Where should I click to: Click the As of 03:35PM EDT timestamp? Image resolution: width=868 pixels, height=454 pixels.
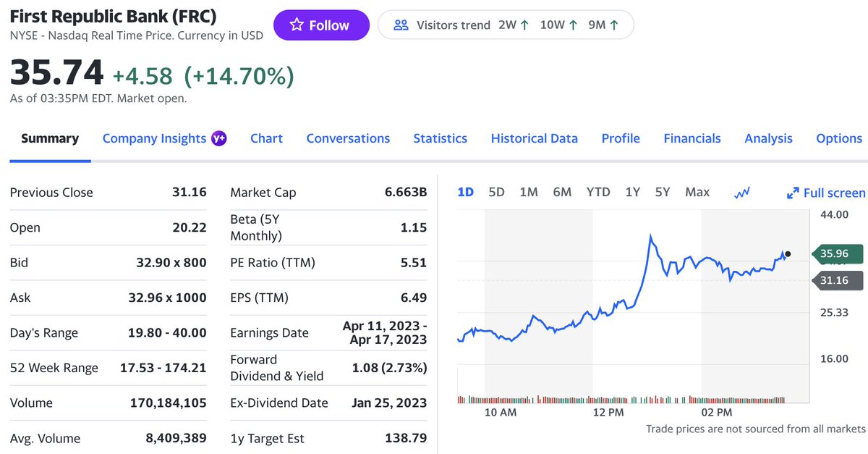[x=98, y=98]
